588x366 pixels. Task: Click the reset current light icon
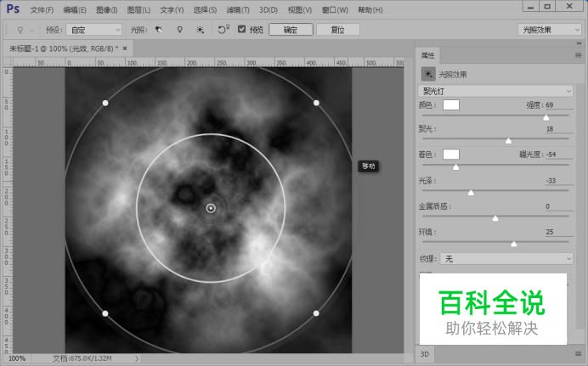[223, 29]
